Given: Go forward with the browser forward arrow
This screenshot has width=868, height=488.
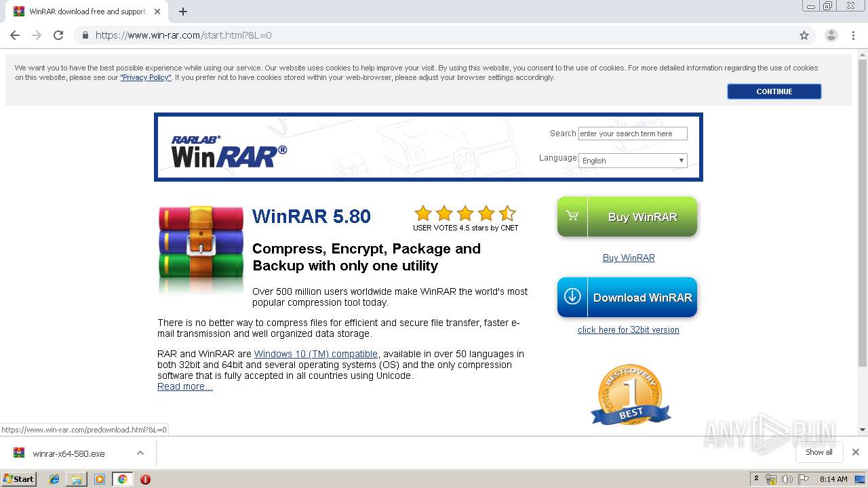Looking at the screenshot, I should [37, 35].
